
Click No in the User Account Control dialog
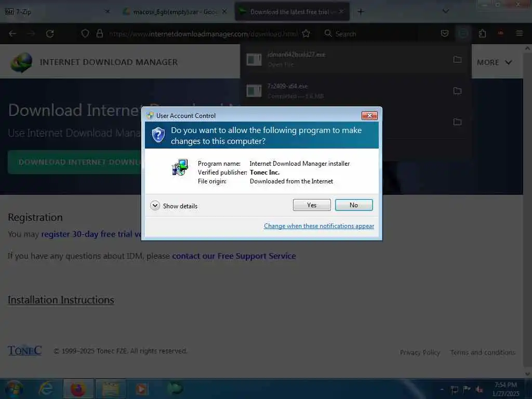pyautogui.click(x=354, y=205)
